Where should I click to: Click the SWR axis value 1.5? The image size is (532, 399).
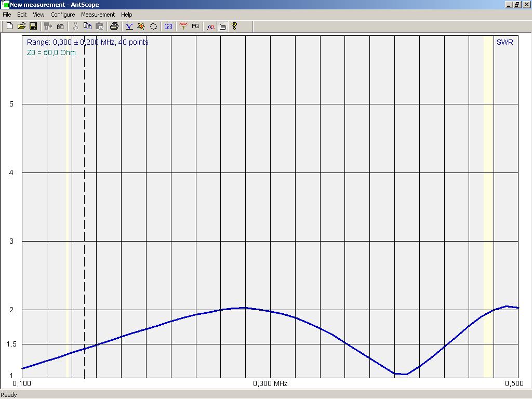click(11, 344)
